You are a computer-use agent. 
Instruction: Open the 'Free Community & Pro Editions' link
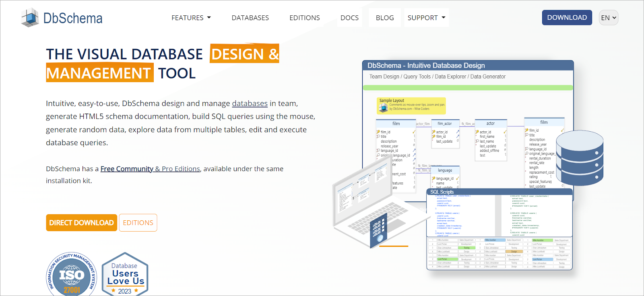pos(150,169)
